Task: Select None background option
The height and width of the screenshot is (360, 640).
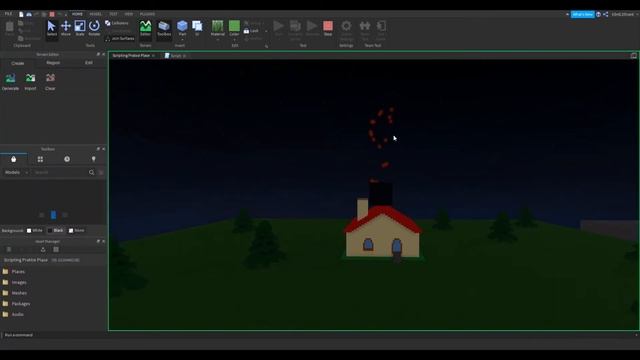Action: 76,231
